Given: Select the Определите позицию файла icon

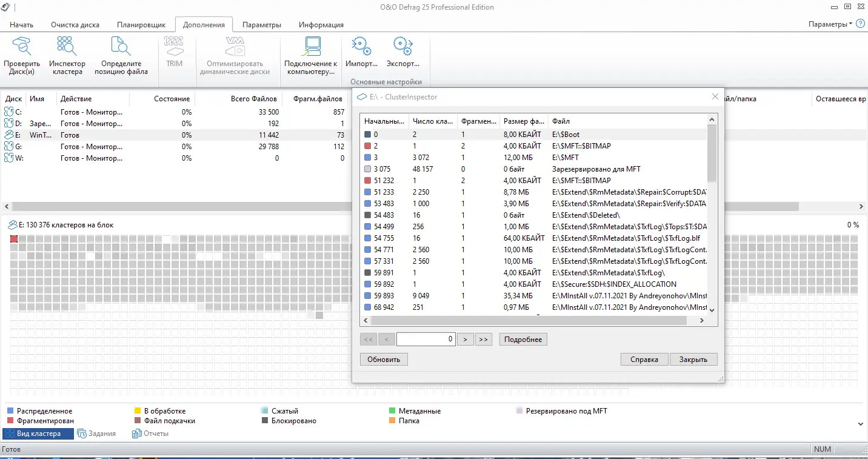Looking at the screenshot, I should point(121,47).
